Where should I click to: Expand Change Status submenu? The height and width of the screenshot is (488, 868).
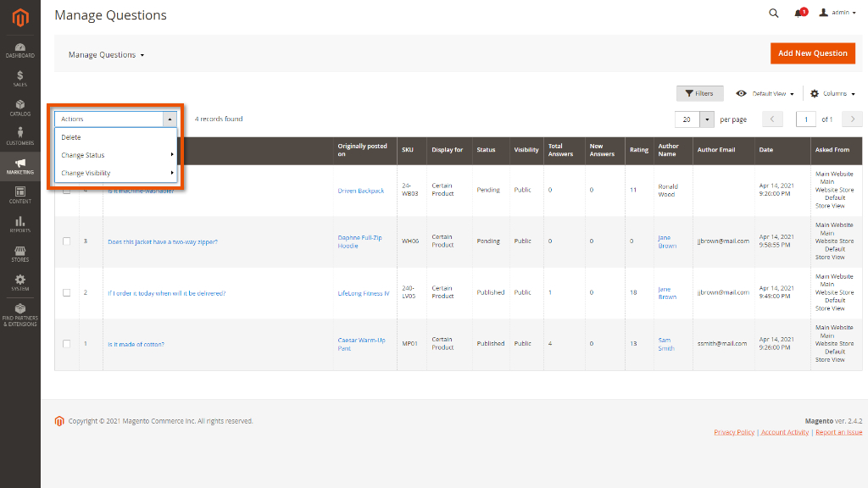115,155
